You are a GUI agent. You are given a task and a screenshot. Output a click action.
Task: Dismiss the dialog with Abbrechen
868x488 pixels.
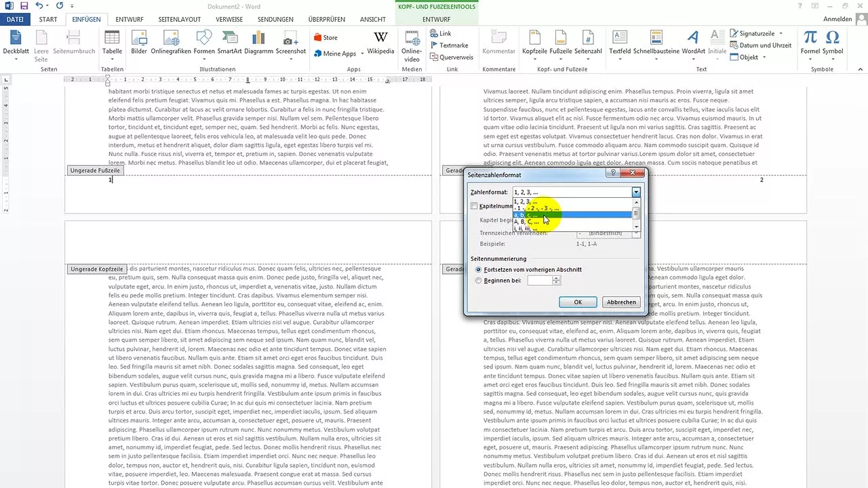620,302
